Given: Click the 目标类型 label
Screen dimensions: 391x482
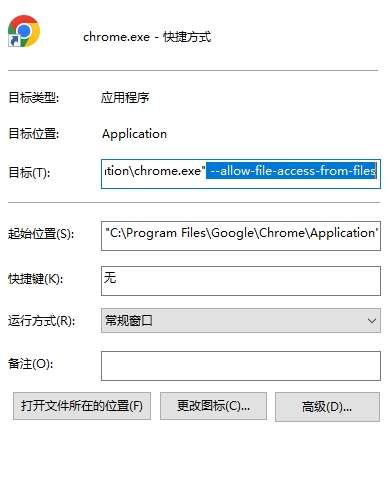Looking at the screenshot, I should coord(33,98).
